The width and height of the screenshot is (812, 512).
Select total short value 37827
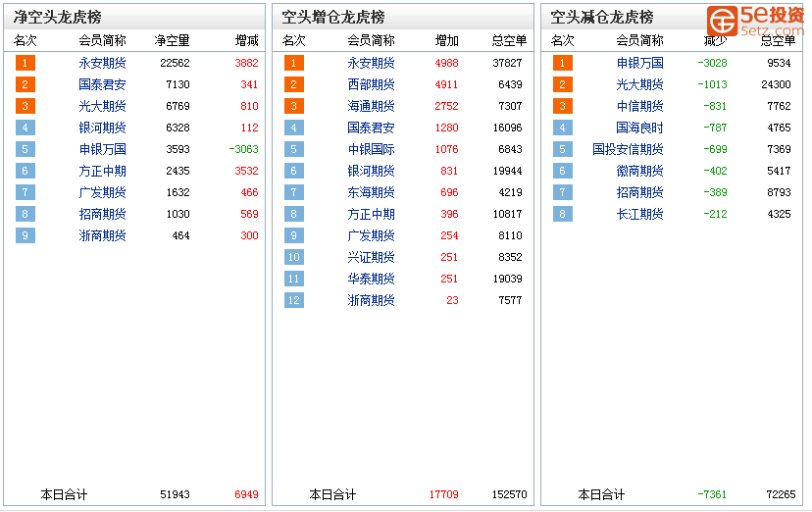[x=507, y=63]
